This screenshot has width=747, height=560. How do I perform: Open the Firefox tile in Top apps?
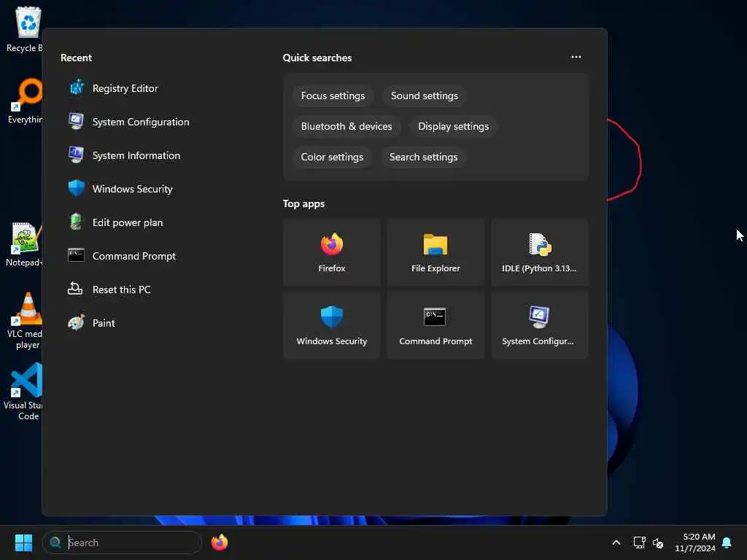tap(332, 252)
